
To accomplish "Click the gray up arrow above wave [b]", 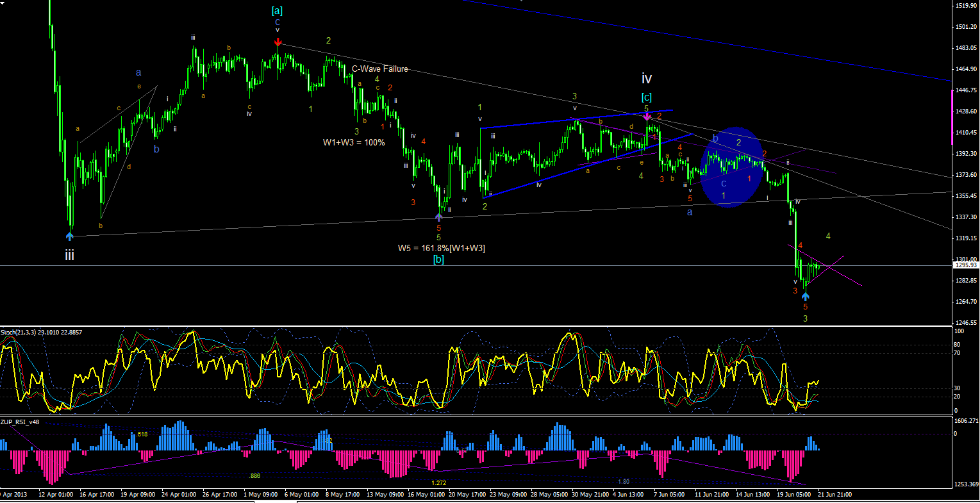I will pos(439,217).
